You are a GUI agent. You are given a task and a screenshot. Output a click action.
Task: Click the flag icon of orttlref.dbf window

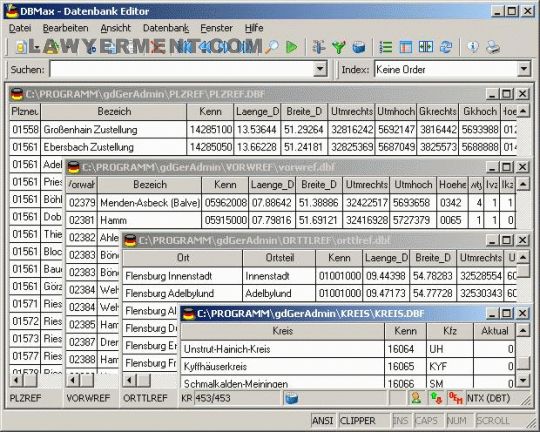click(130, 240)
